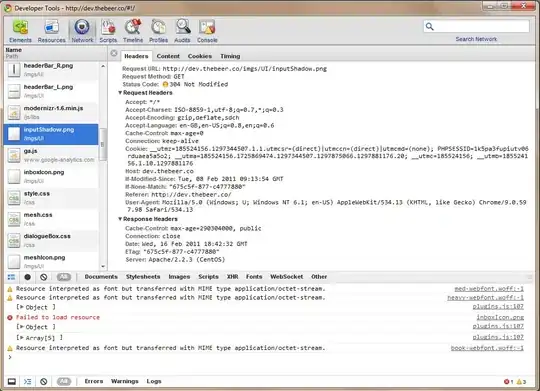Expand the Array[5] console entry
This screenshot has width=540, height=391.
[x=21, y=338]
